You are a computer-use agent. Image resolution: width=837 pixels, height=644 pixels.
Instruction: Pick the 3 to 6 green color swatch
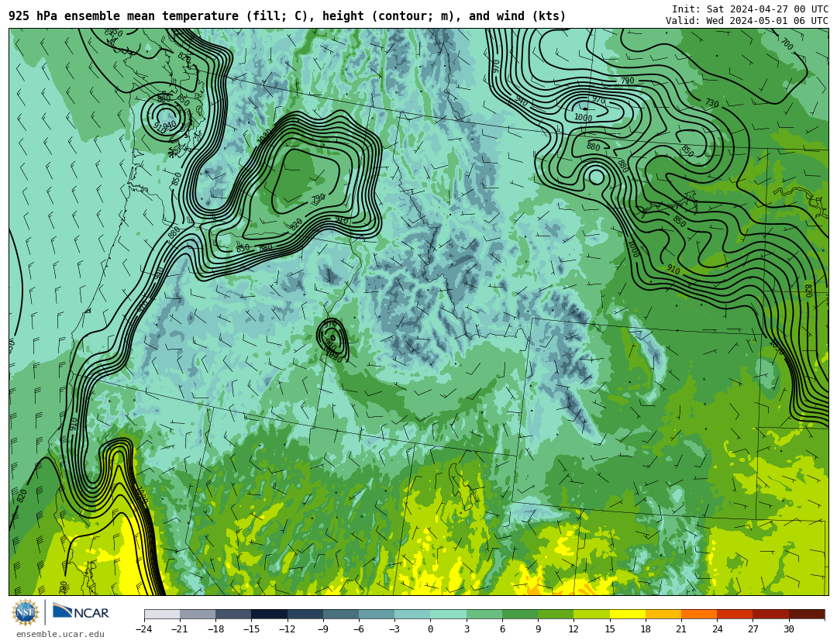tap(484, 614)
